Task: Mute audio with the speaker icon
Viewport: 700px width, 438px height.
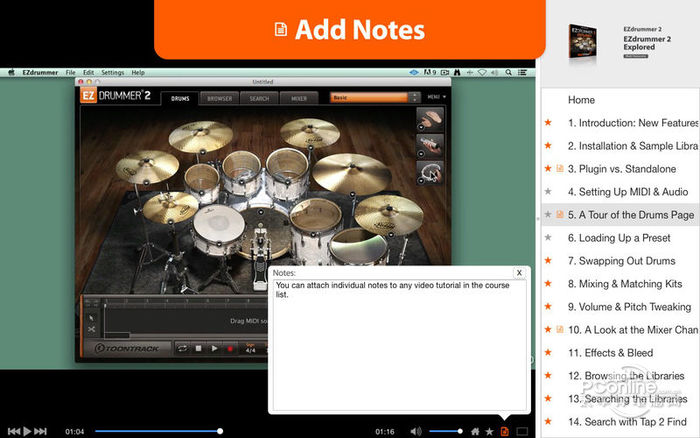Action: tap(416, 431)
